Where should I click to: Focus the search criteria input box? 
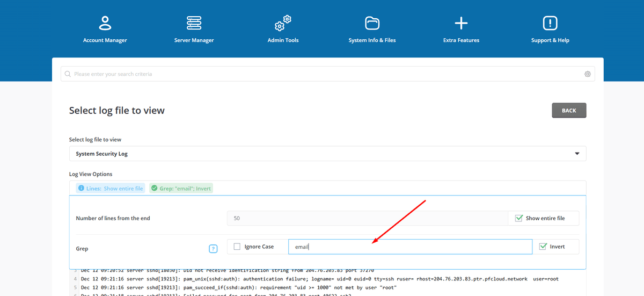[x=322, y=74]
